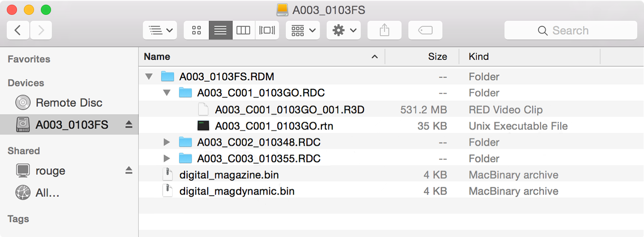Viewport: 644px width, 237px height.
Task: Collapse the A003_0103FS.RDM folder
Action: pyautogui.click(x=149, y=77)
